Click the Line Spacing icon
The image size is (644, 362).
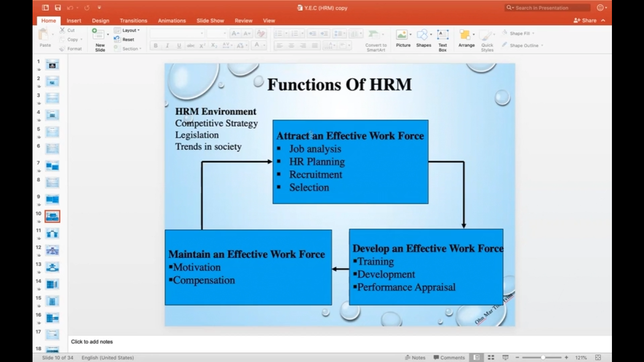339,33
